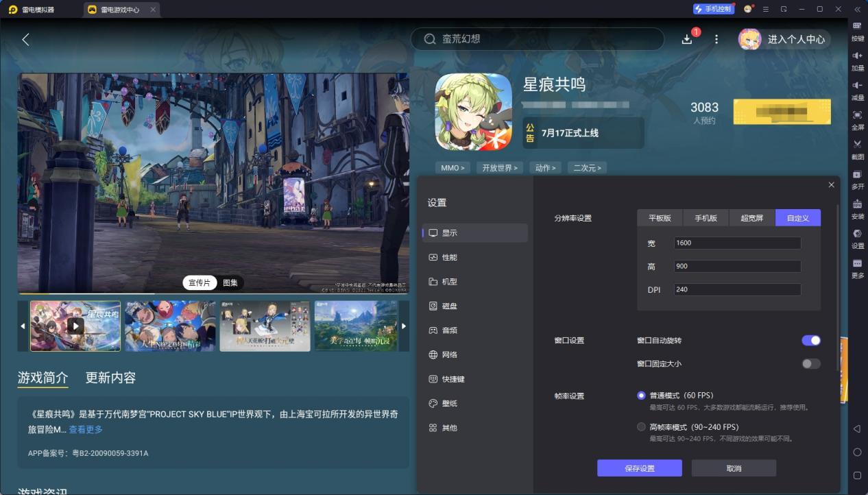Click 保存设置 button

coord(640,468)
